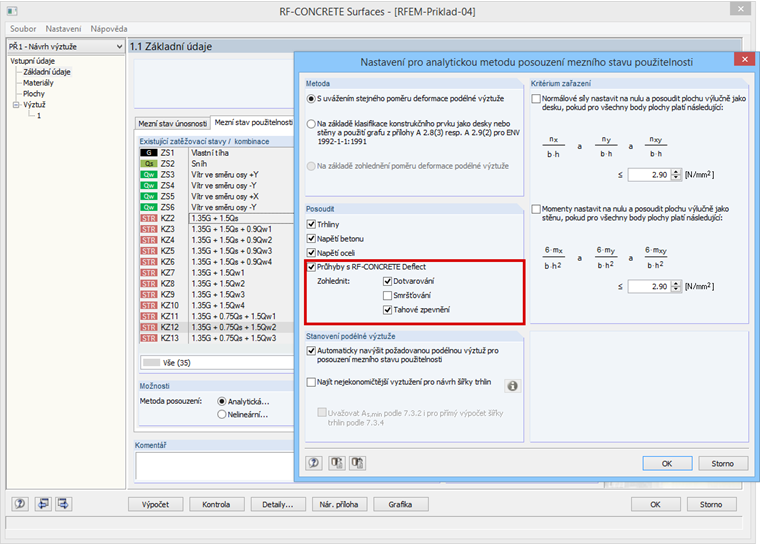Click OK in the main window footer
The width and height of the screenshot is (760, 545).
655,504
